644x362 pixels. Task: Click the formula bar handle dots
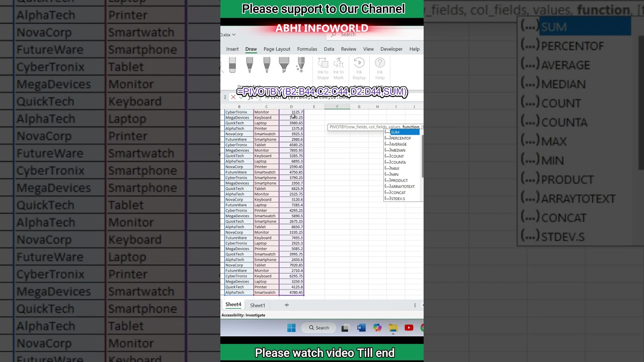(x=225, y=97)
